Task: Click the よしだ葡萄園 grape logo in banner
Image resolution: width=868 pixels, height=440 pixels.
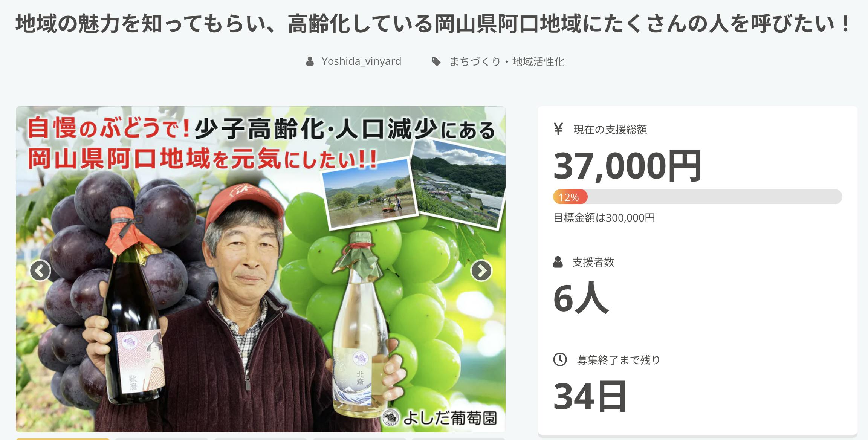Action: click(391, 418)
